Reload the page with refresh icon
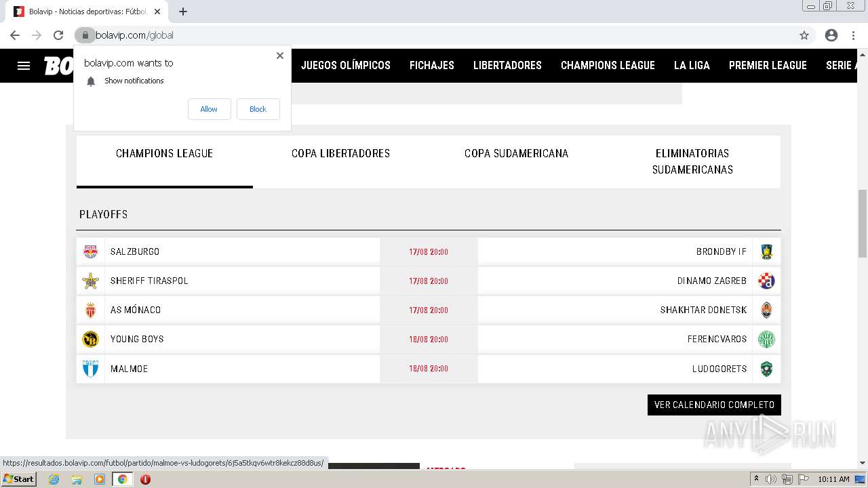The height and width of the screenshot is (488, 868). click(58, 35)
